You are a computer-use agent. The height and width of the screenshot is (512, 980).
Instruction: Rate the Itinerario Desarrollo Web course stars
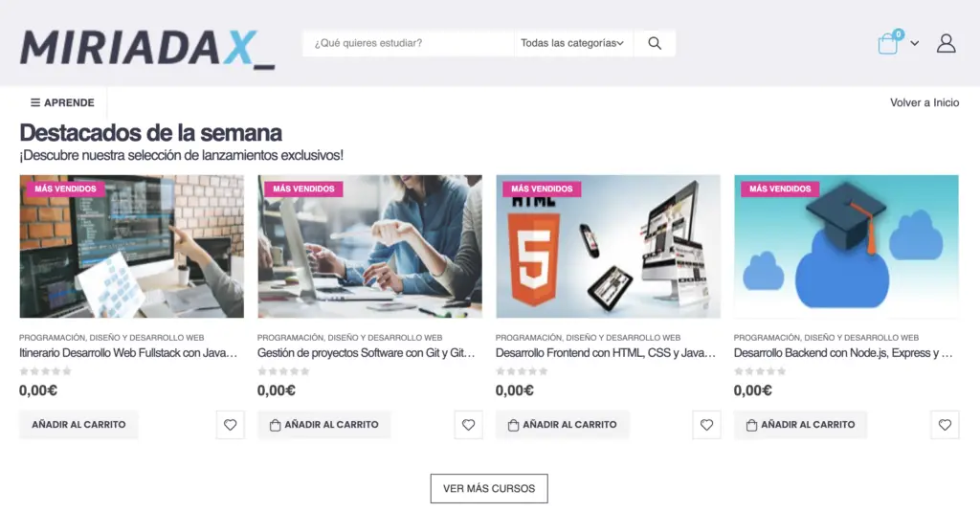[46, 371]
